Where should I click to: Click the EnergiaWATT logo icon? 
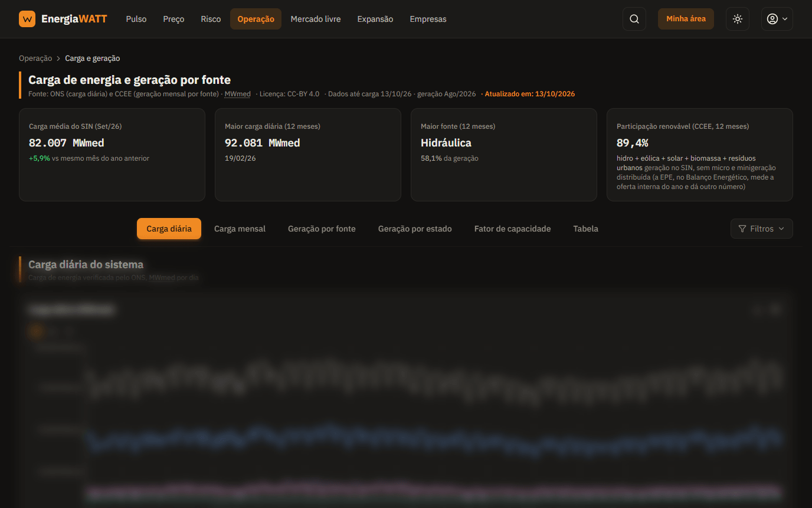pyautogui.click(x=27, y=19)
